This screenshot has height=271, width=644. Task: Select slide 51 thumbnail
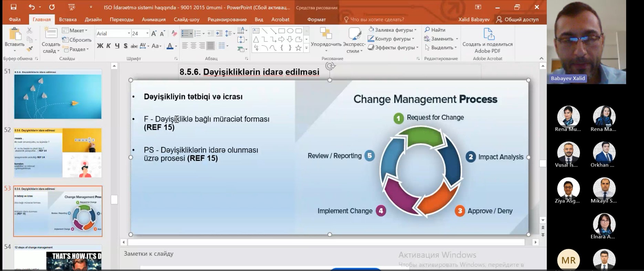pyautogui.click(x=58, y=94)
